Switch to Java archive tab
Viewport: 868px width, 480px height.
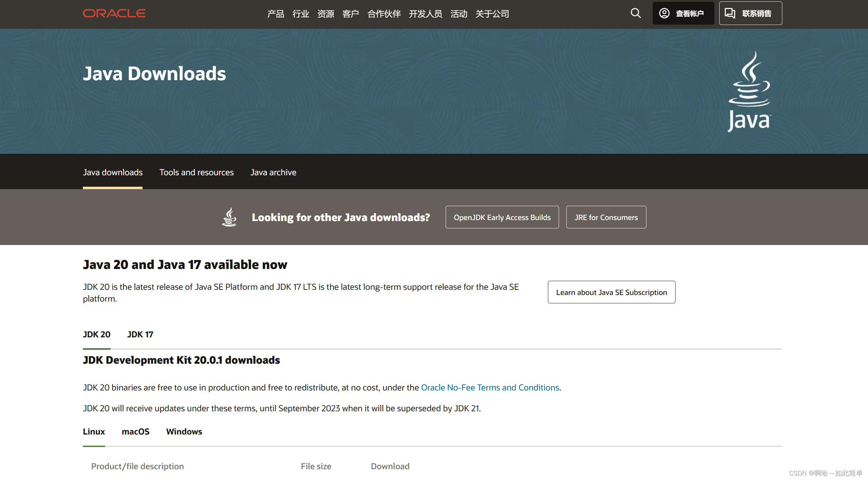[x=273, y=172]
